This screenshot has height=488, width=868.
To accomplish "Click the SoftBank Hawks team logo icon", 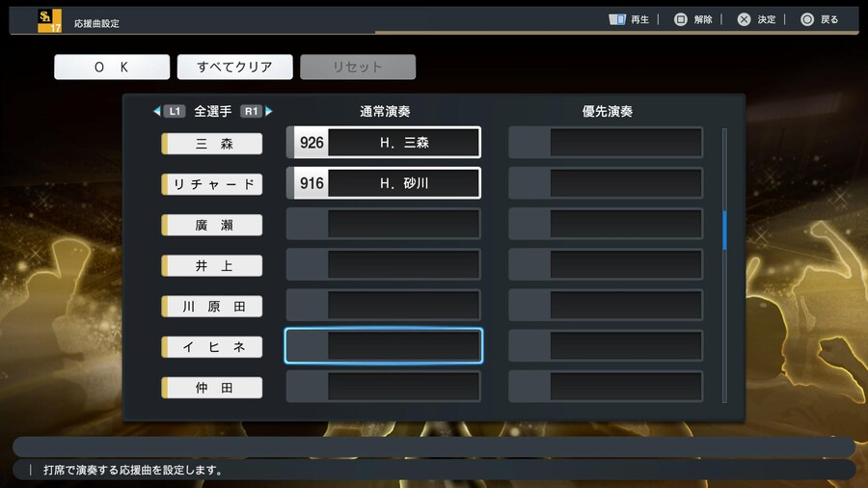I will pyautogui.click(x=49, y=21).
